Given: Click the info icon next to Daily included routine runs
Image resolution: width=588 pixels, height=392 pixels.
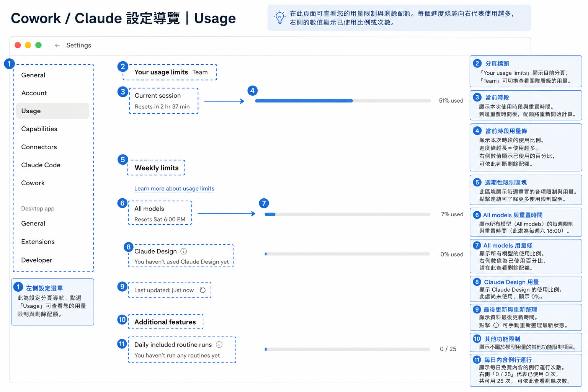Looking at the screenshot, I should click(x=219, y=345).
